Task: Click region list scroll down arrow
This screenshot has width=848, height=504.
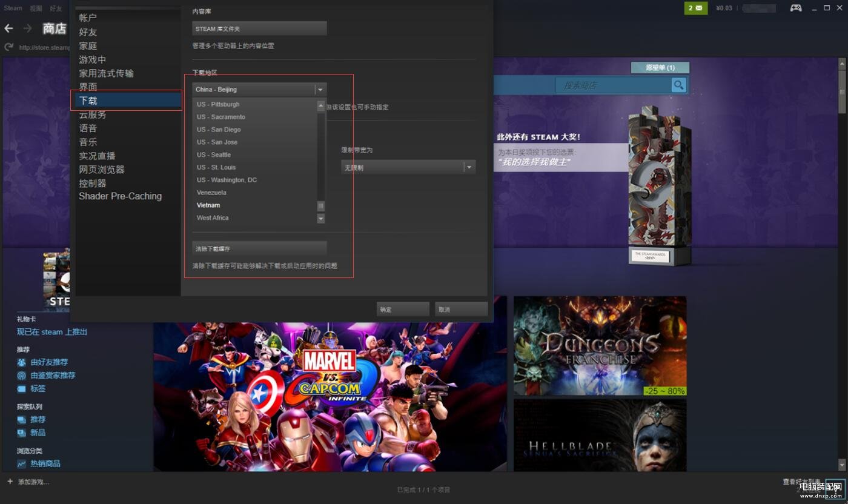Action: (x=321, y=218)
